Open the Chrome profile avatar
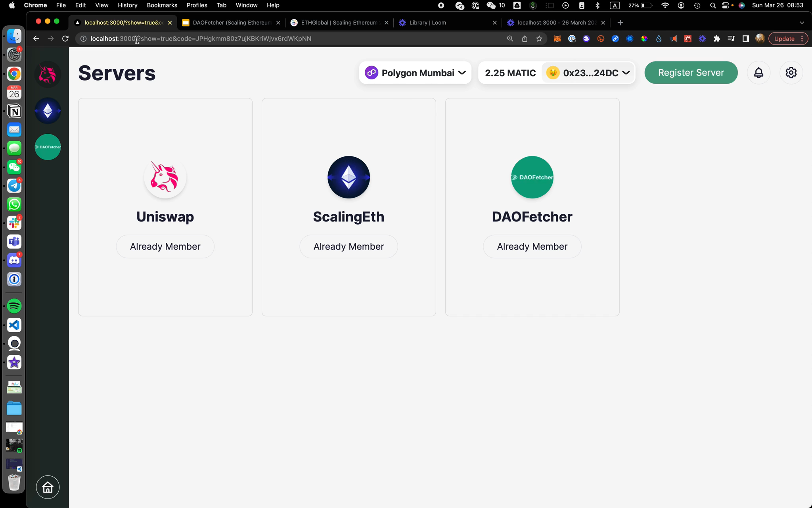The image size is (812, 508). point(760,38)
